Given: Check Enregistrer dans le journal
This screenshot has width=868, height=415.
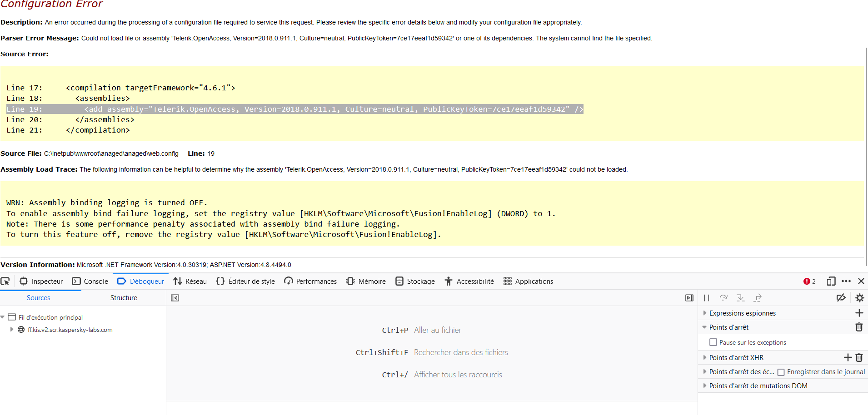Looking at the screenshot, I should point(781,372).
